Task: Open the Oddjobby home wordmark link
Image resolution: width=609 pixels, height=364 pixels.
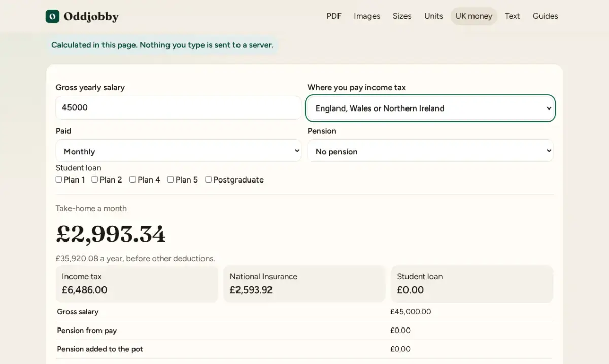Action: pos(91,16)
